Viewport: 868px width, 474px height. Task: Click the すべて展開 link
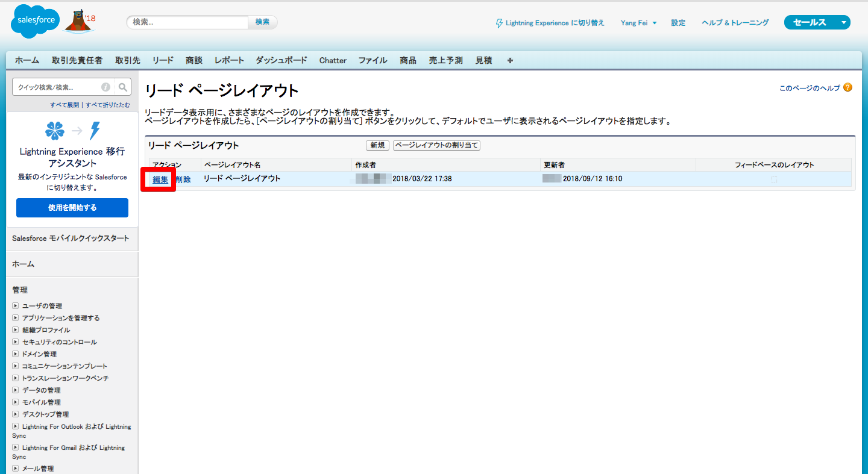tap(64, 105)
